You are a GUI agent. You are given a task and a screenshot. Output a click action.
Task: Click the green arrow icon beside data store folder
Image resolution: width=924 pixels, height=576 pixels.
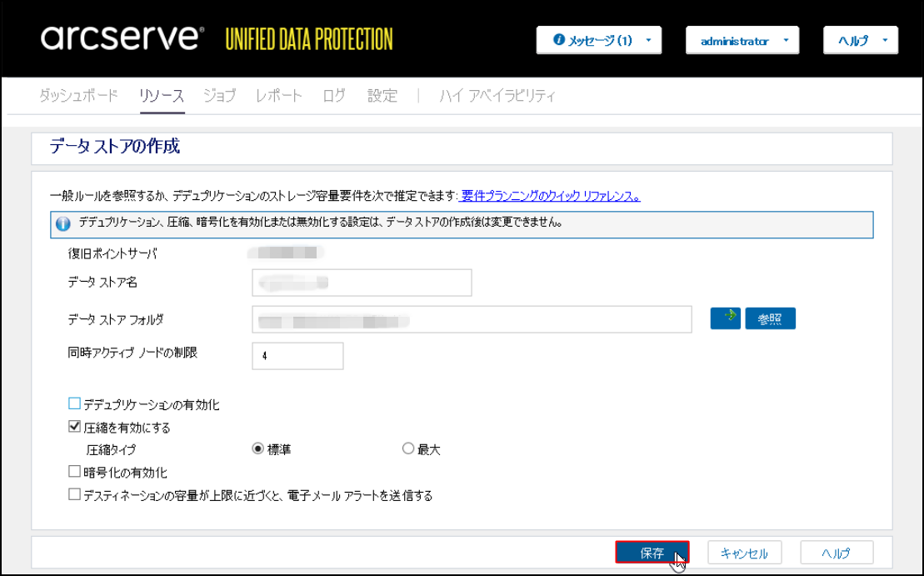(725, 318)
